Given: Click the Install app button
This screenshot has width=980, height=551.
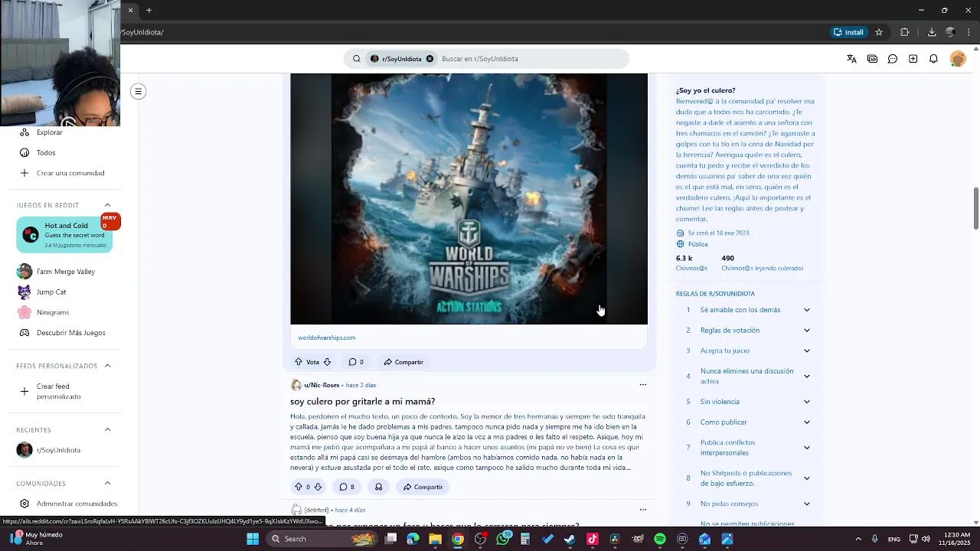Looking at the screenshot, I should coord(849,32).
